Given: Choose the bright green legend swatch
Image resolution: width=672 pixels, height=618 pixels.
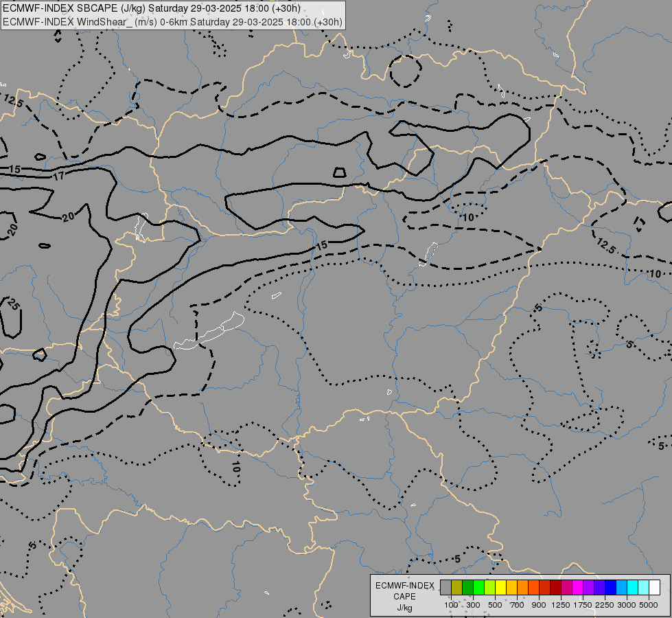Looking at the screenshot, I should coord(478,587).
